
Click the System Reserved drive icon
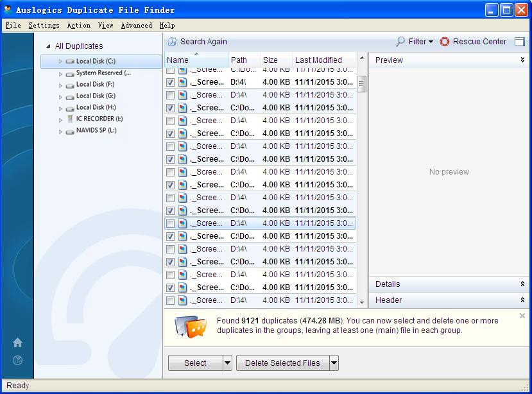click(70, 74)
